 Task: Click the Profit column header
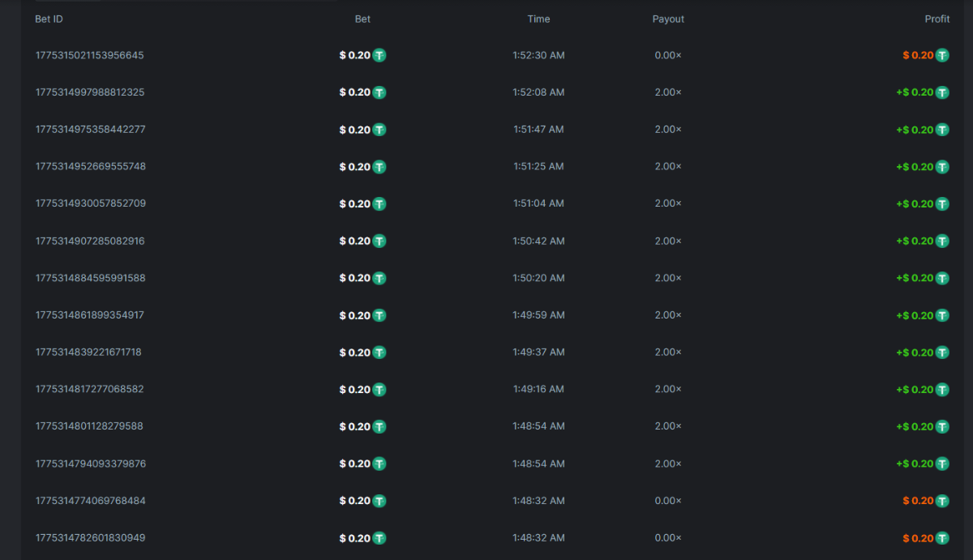coord(937,19)
